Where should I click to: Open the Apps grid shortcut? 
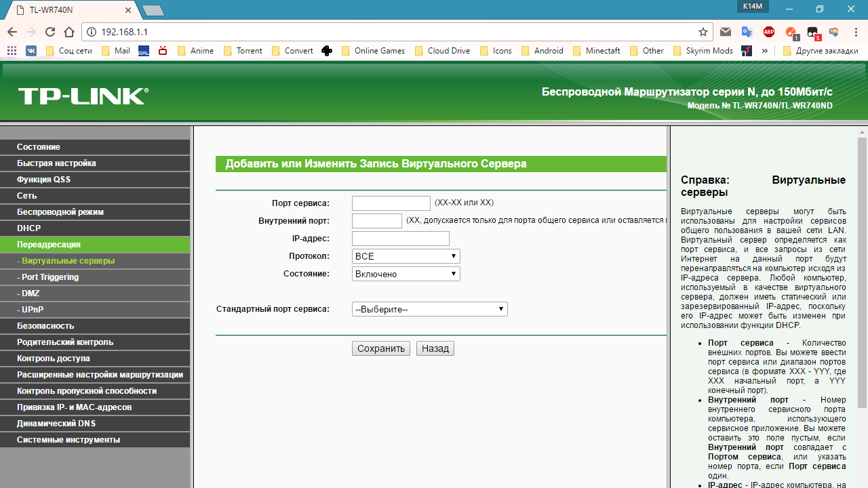coord(12,51)
